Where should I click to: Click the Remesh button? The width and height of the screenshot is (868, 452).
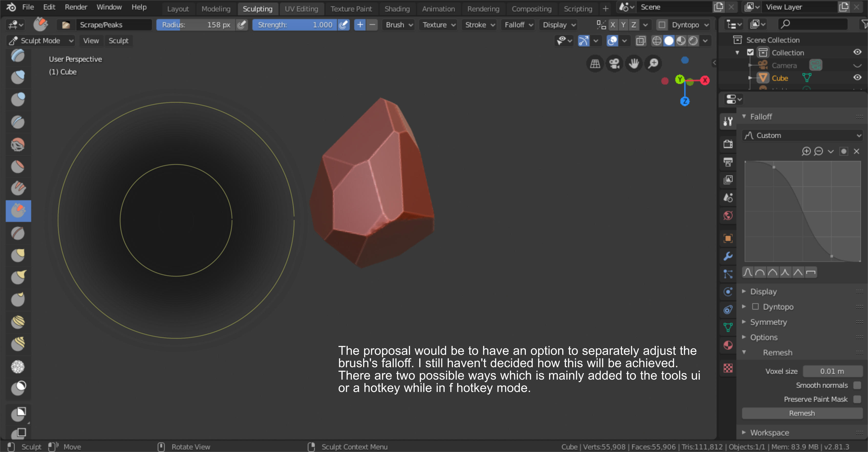tap(802, 413)
